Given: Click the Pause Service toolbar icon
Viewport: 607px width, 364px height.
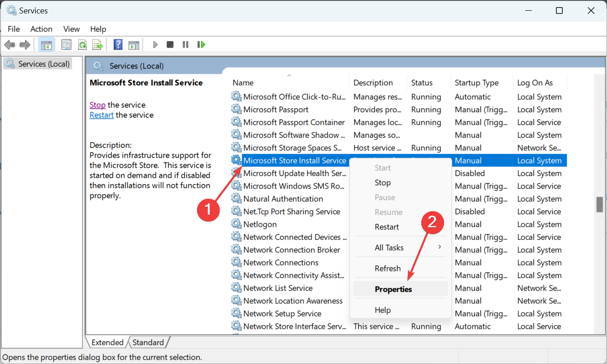Looking at the screenshot, I should tap(185, 45).
